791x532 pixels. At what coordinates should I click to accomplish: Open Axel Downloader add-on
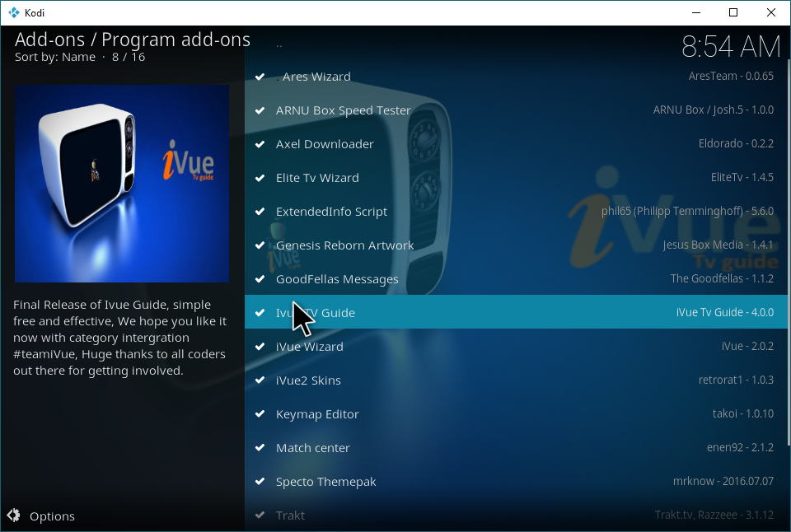pyautogui.click(x=516, y=144)
